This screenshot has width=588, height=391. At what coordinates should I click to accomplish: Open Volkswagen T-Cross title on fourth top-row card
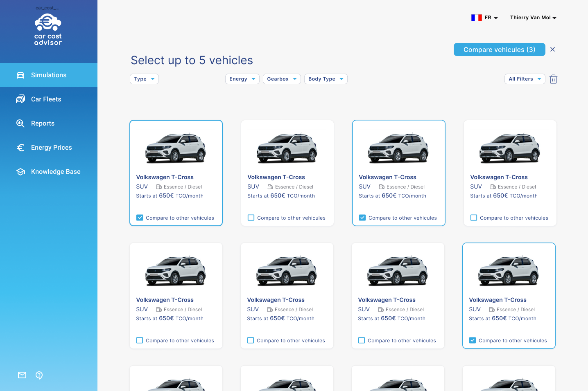(x=499, y=177)
